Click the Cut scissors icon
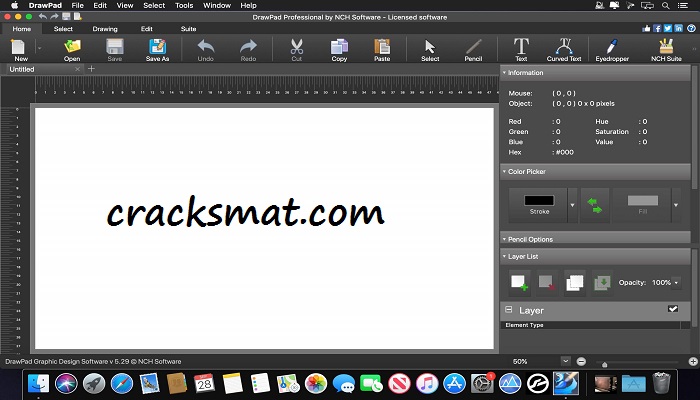The image size is (700, 400). click(x=296, y=50)
